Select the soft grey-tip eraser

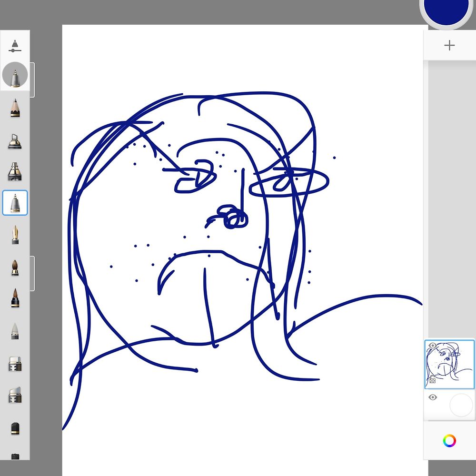coord(15,331)
